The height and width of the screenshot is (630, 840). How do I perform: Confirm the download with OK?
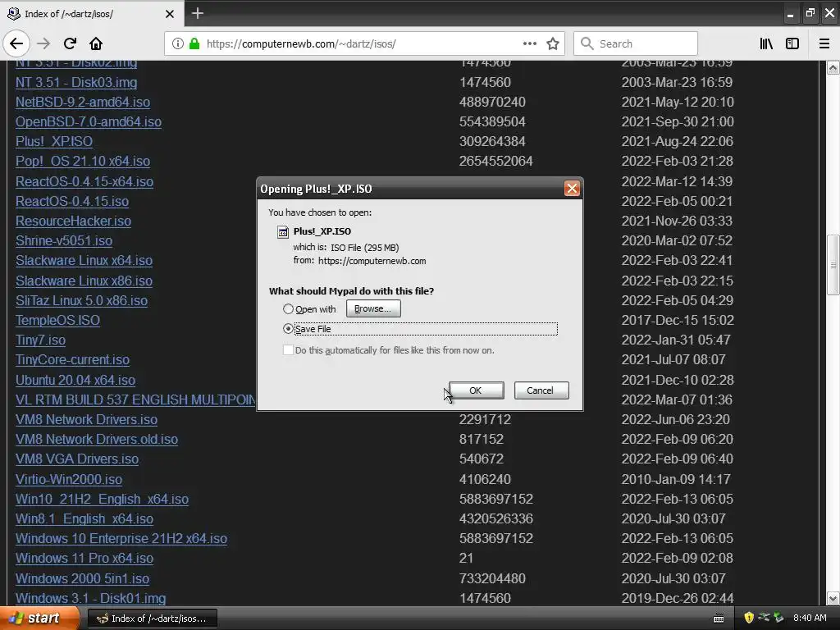(x=476, y=390)
